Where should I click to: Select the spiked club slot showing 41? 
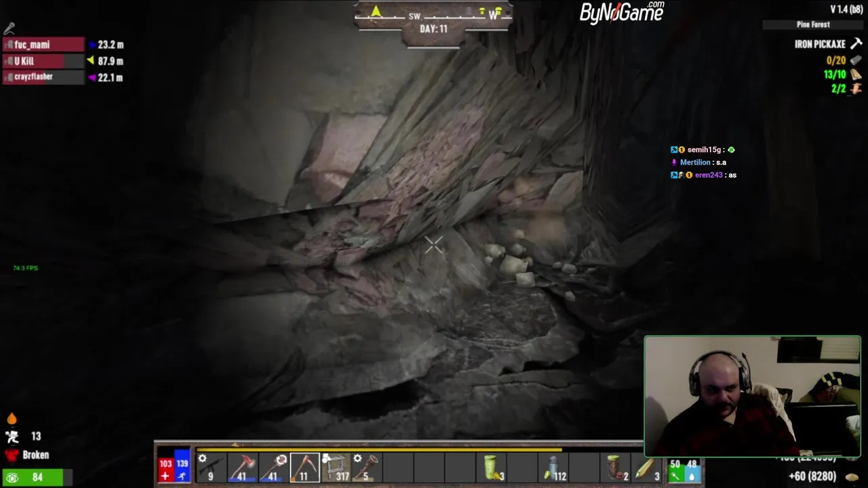coord(273,468)
